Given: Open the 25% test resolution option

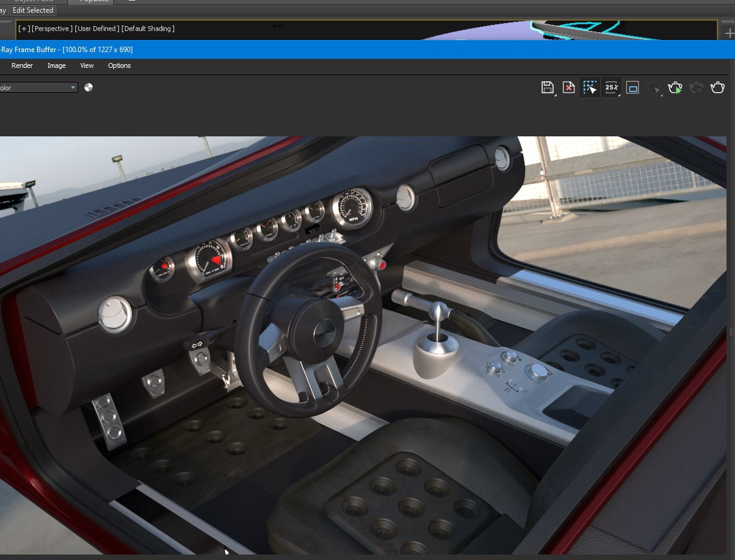Looking at the screenshot, I should (611, 88).
